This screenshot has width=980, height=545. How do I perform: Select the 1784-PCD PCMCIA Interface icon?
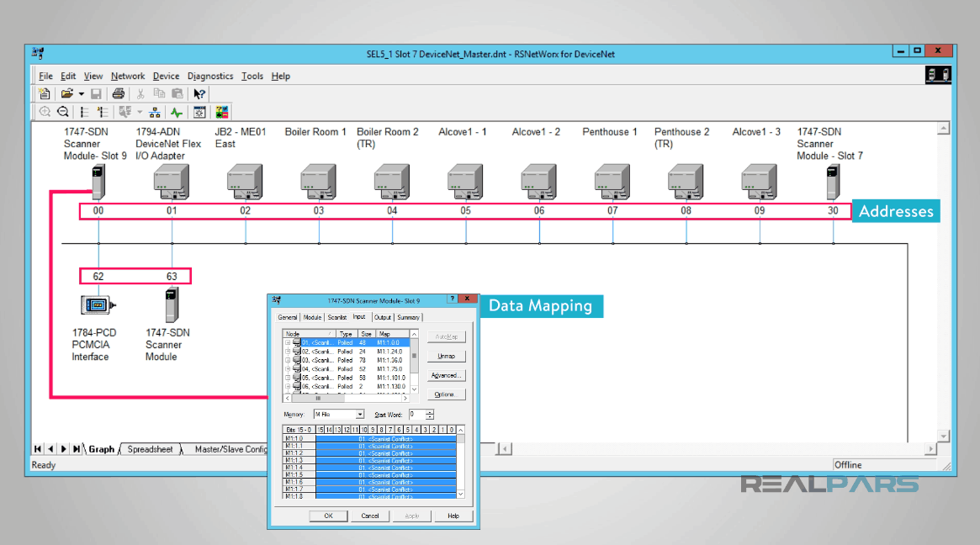(x=98, y=305)
